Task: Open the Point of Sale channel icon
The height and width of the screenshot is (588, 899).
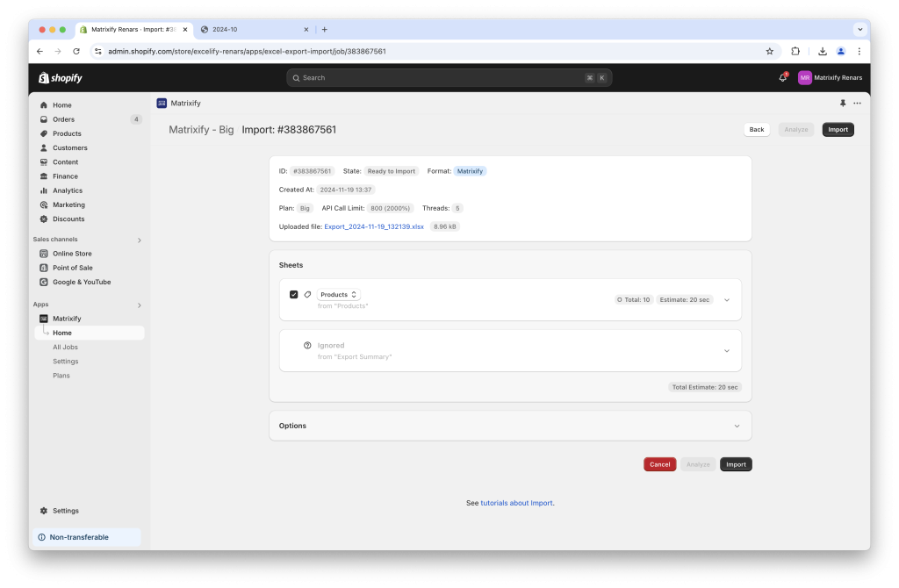Action: click(43, 267)
